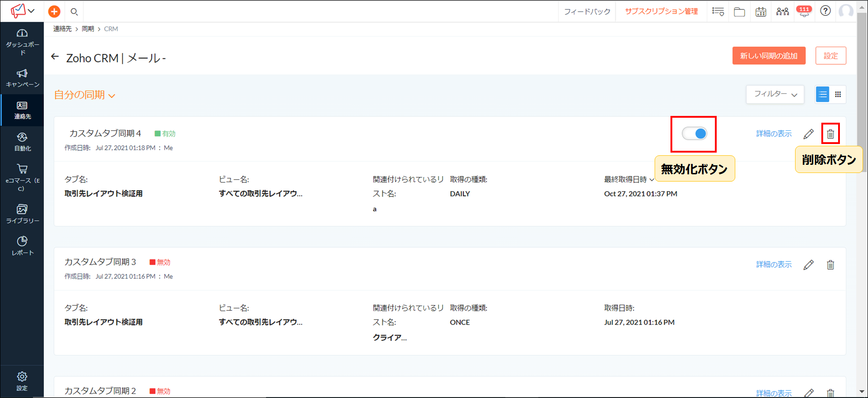
Task: Open ライブラリー in the sidebar
Action: 22,214
